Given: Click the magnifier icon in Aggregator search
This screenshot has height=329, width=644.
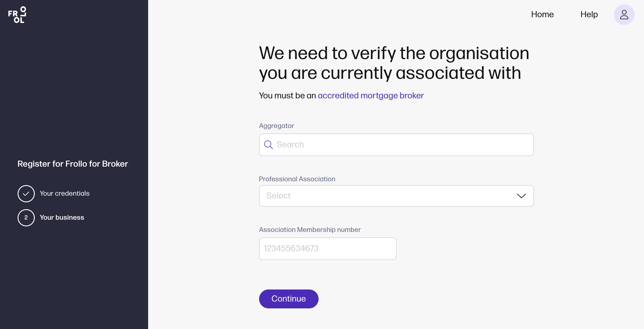Looking at the screenshot, I should tap(268, 145).
